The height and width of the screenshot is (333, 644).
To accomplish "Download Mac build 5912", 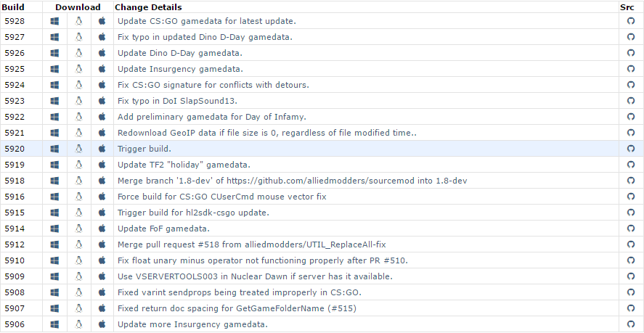I will pos(102,244).
